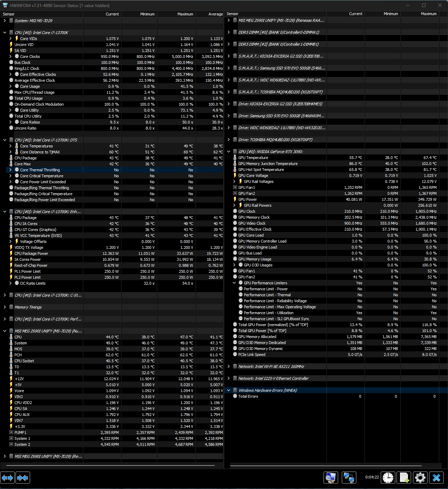The image size is (448, 489).
Task: Click the expand-columns left-right arrows button
Action: [x=7, y=478]
